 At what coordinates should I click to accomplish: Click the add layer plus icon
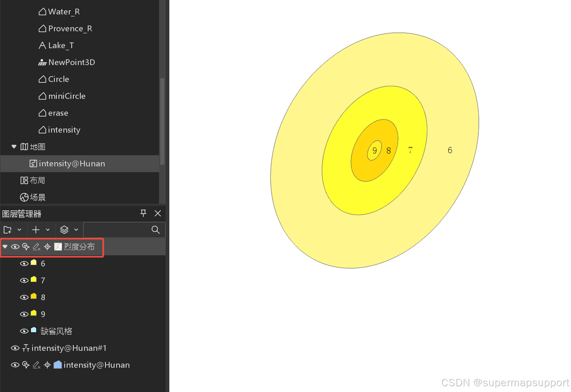36,230
